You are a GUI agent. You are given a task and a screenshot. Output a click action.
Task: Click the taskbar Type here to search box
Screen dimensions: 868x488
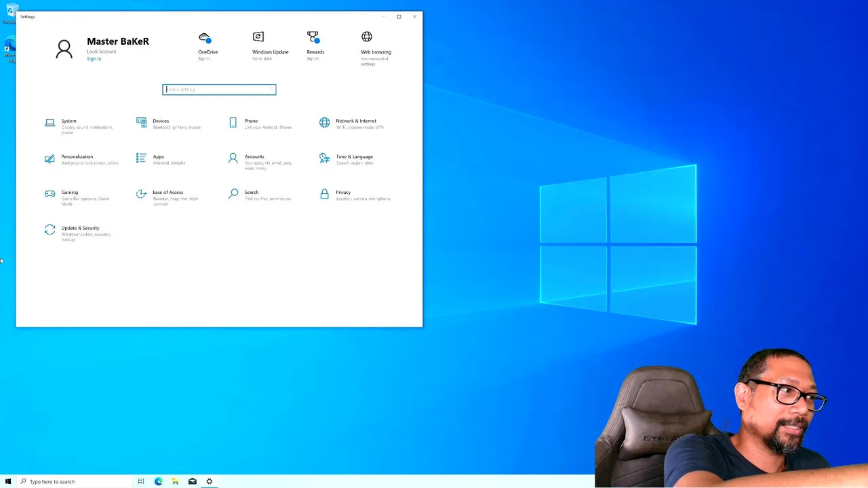[x=75, y=481]
